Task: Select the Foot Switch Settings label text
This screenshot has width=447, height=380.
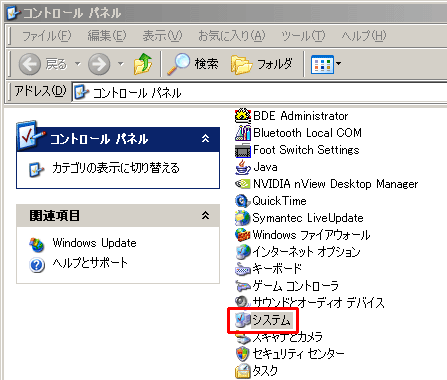Action: pyautogui.click(x=306, y=150)
